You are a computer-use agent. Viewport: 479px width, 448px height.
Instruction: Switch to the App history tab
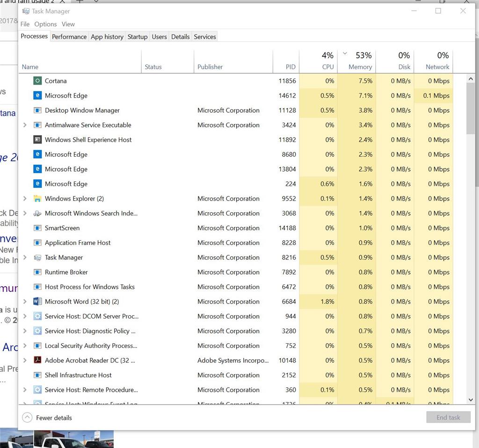107,36
